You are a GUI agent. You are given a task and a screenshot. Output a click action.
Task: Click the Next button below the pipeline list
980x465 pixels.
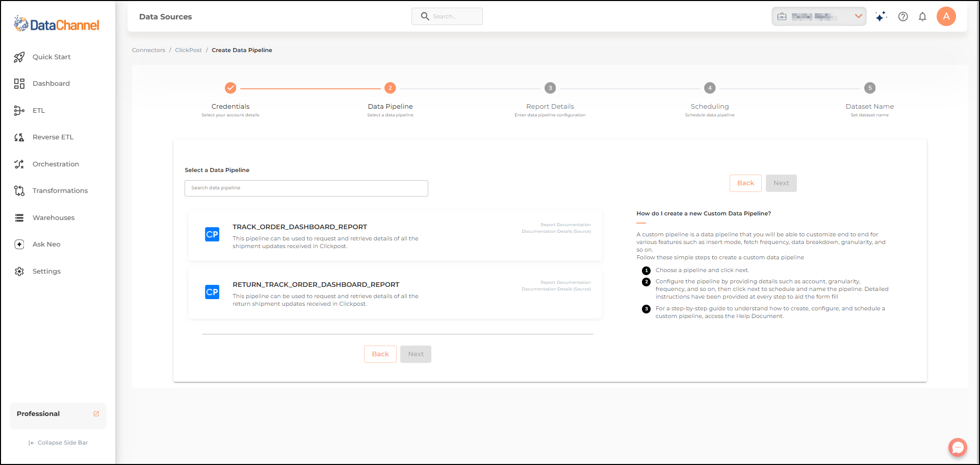[416, 354]
